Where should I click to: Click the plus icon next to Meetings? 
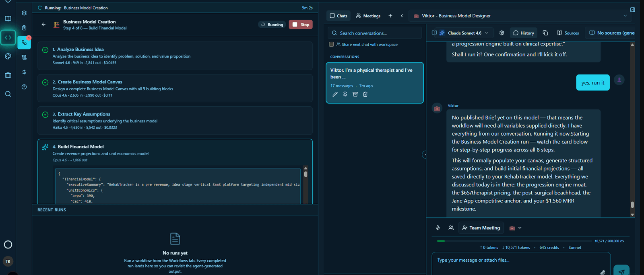390,16
